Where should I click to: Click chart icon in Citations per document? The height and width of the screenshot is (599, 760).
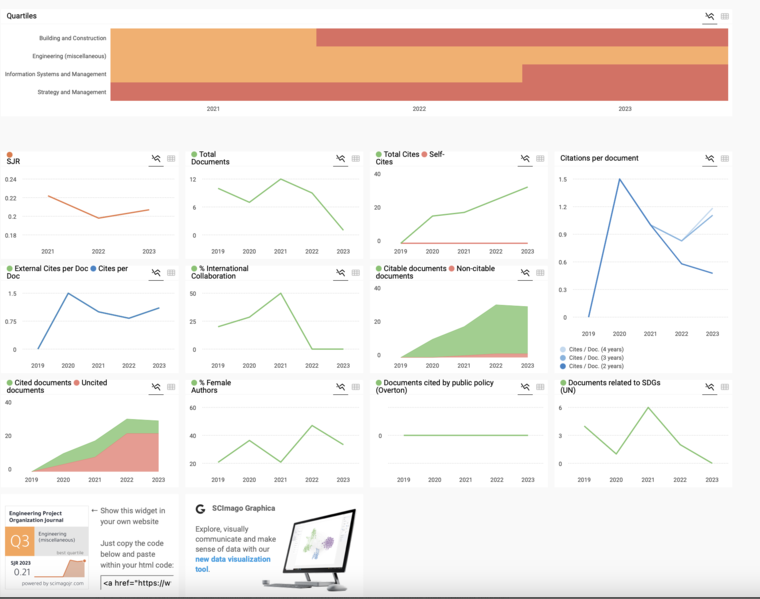coord(709,159)
